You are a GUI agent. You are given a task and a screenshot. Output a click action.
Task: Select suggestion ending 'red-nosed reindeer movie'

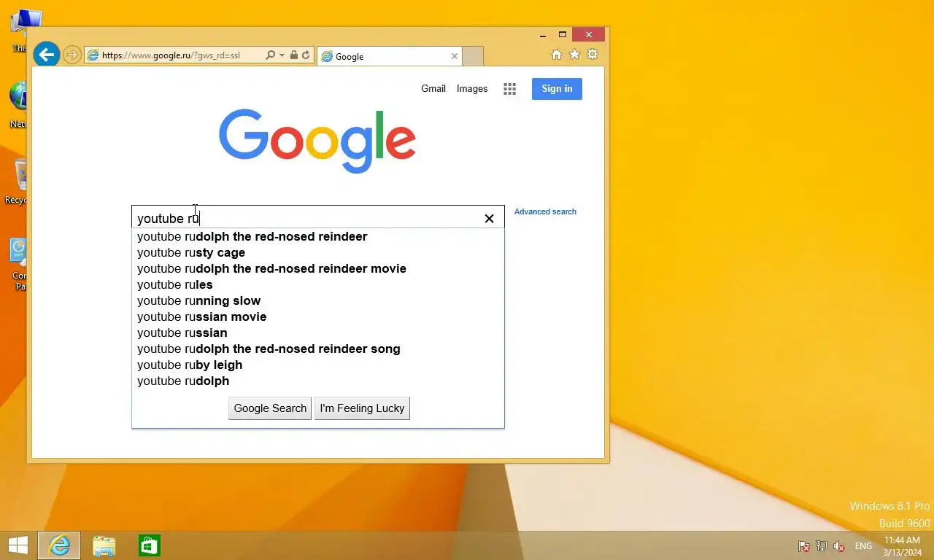317,268
